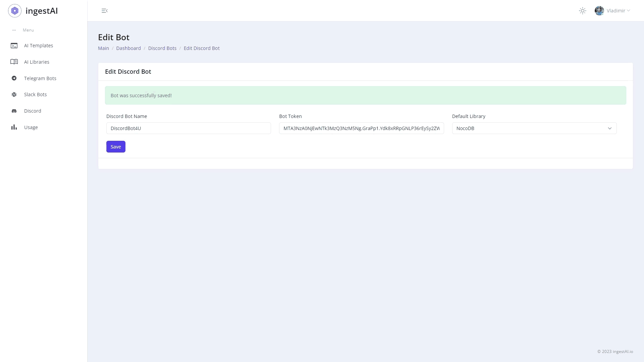Click the ingestAI brand name text
Viewport: 644px width, 362px height.
click(x=42, y=11)
